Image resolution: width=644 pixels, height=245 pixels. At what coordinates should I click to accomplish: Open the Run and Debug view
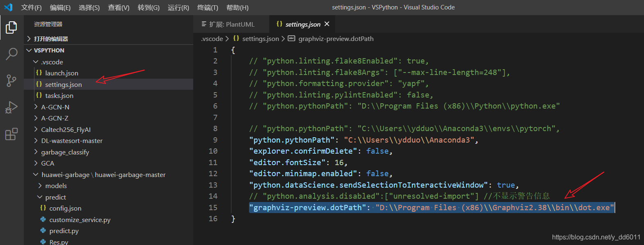11,107
